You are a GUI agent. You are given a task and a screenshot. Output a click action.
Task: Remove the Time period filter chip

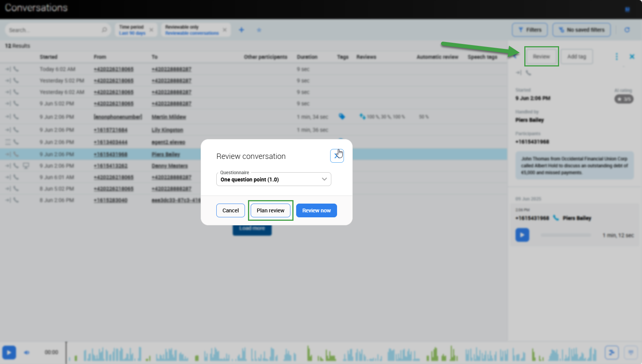pos(151,30)
